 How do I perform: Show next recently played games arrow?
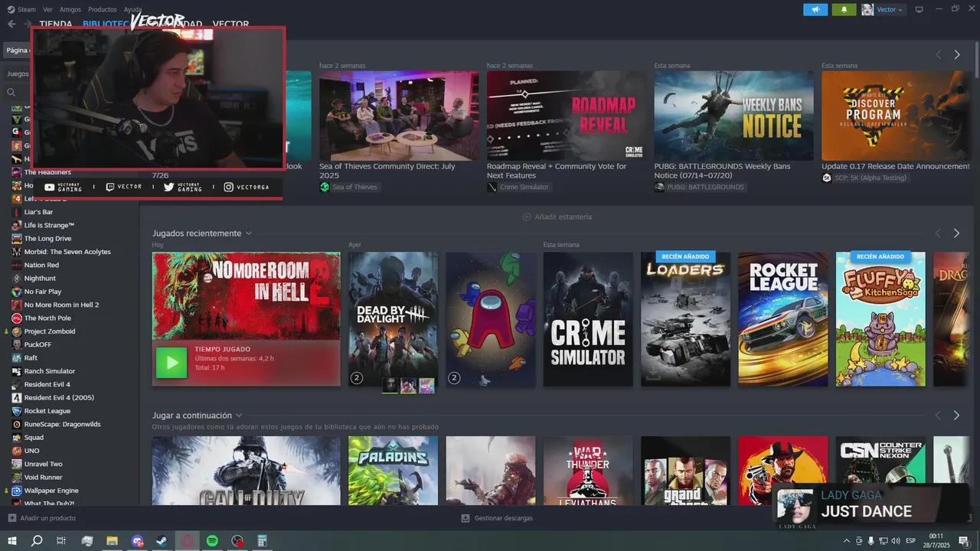click(956, 233)
